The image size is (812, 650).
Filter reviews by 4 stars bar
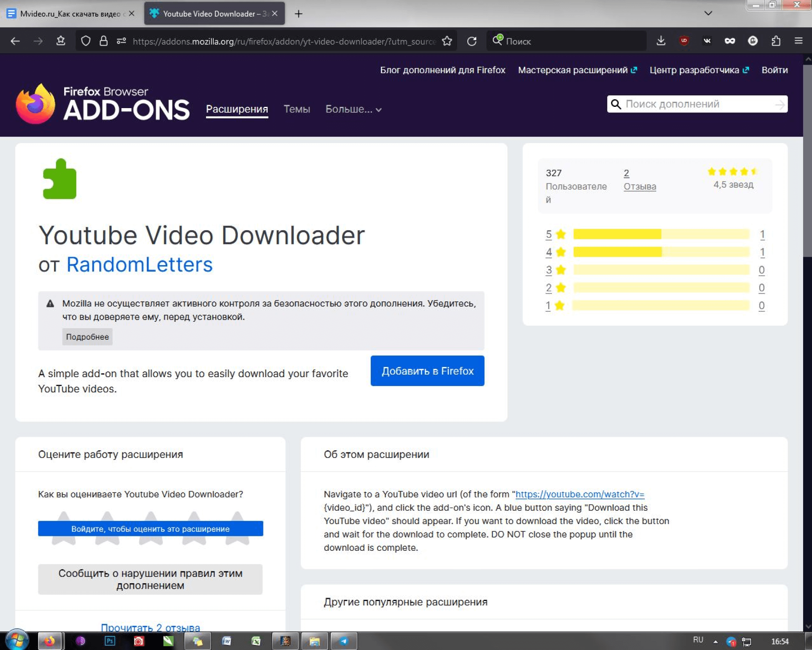(x=661, y=252)
